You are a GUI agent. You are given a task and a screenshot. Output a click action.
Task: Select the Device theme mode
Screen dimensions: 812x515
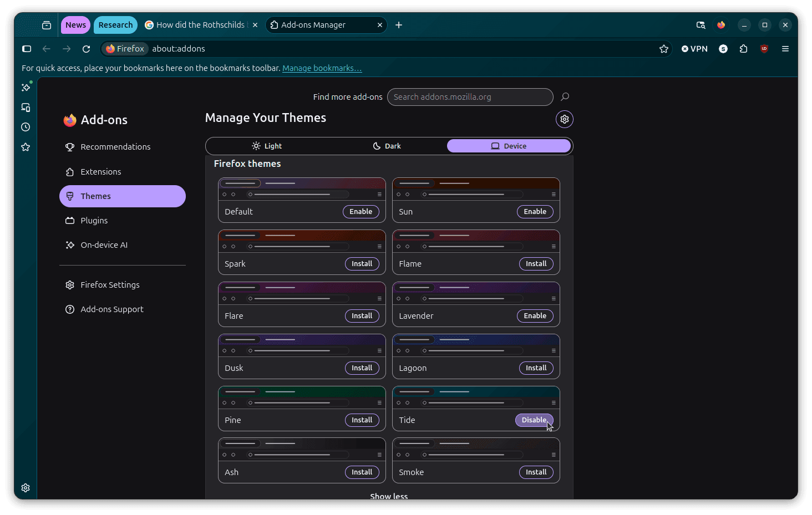509,146
